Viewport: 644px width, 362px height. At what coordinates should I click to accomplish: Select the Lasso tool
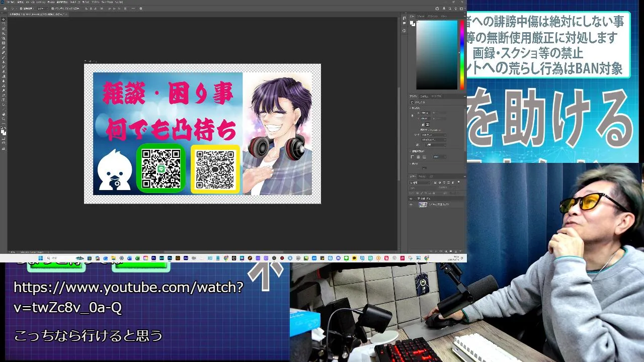[x=4, y=29]
